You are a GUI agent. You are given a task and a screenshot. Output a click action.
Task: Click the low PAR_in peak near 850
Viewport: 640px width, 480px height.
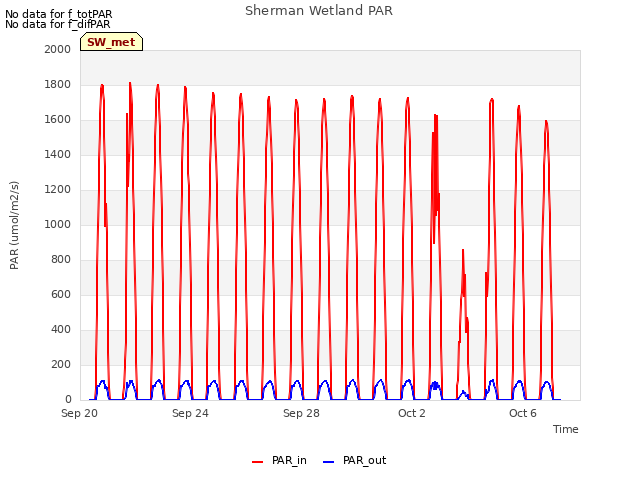point(463,251)
